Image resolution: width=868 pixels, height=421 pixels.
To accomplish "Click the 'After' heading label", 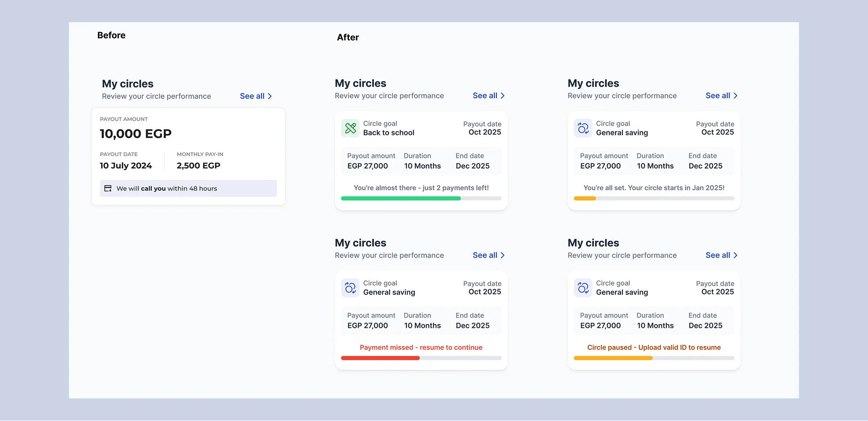I will click(348, 38).
